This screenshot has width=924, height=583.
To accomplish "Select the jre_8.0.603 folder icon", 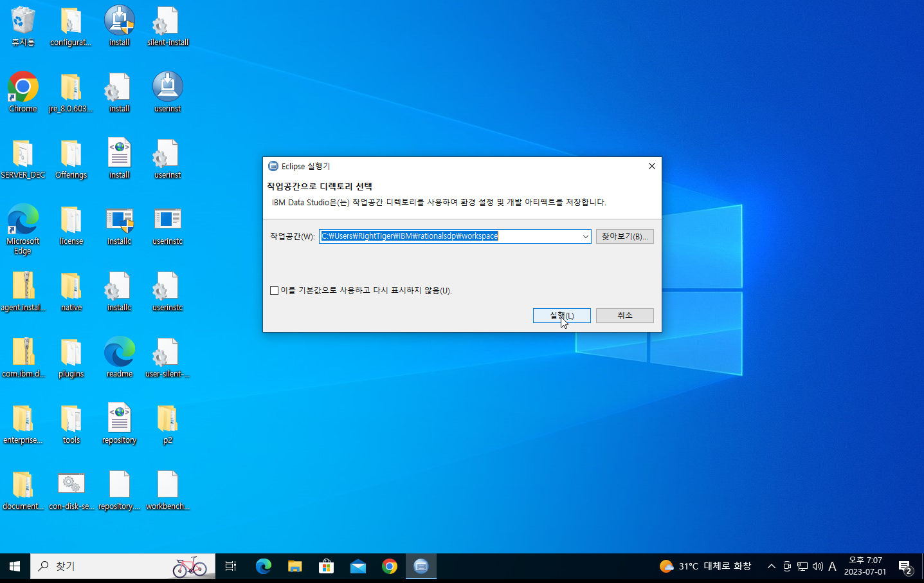I will [x=71, y=92].
